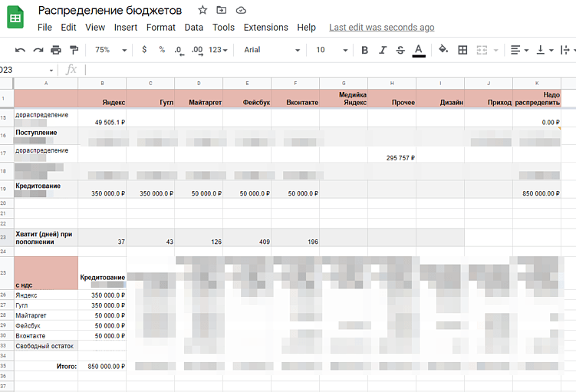Click the merge cells icon

click(x=482, y=50)
